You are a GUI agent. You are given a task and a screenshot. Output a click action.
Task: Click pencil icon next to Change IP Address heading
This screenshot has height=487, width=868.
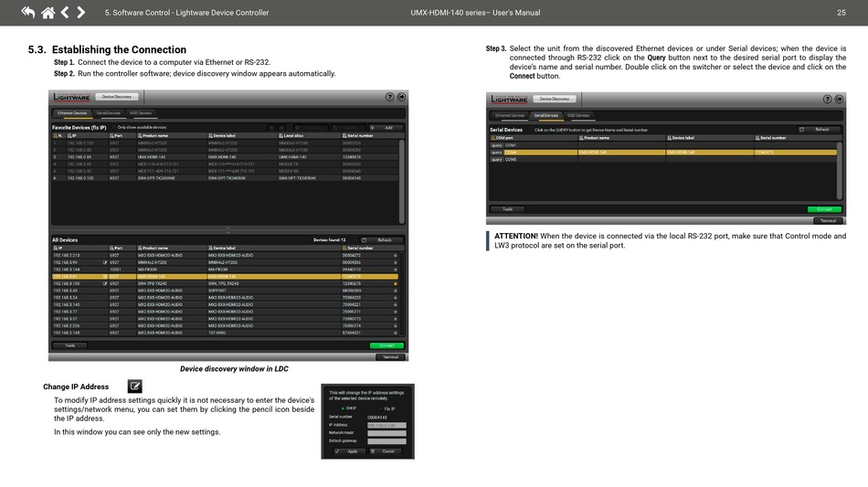coord(134,386)
